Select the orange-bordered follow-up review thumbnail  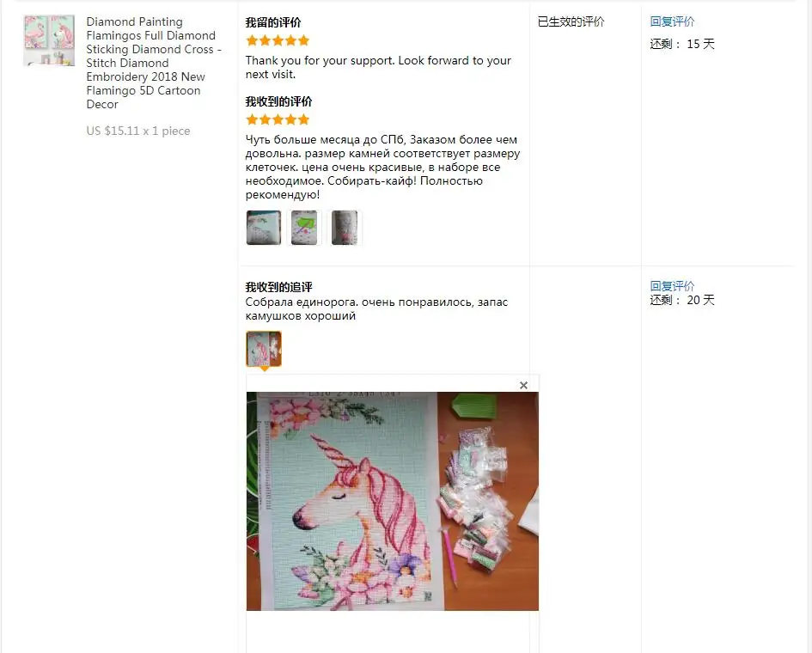[x=264, y=349]
